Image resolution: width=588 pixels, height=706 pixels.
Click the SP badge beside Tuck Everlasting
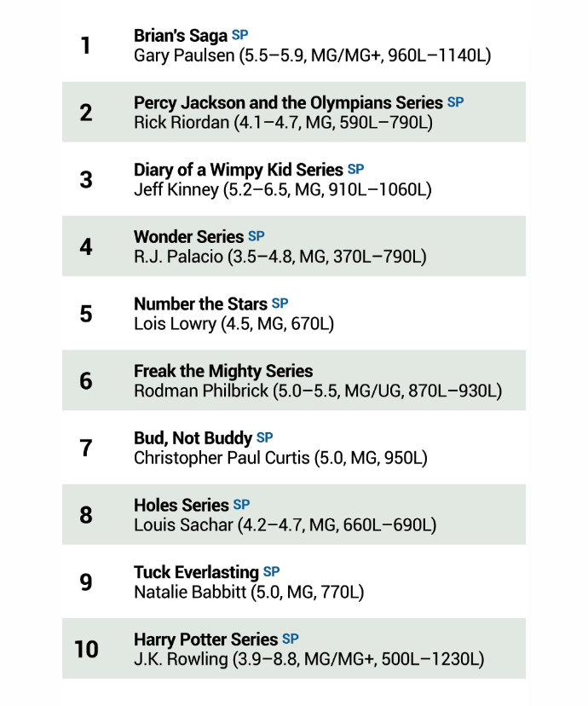coord(271,571)
